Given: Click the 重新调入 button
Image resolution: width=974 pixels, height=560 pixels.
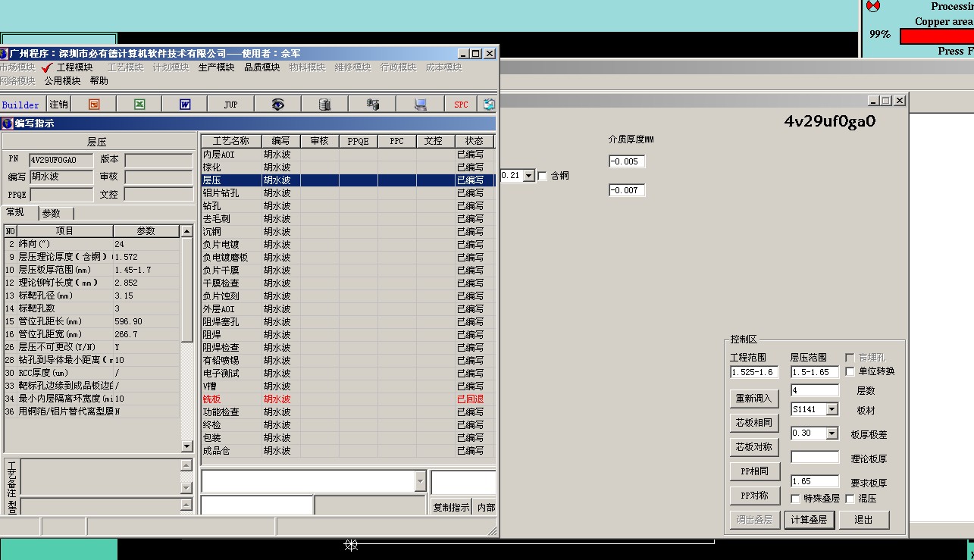Looking at the screenshot, I should pos(754,399).
